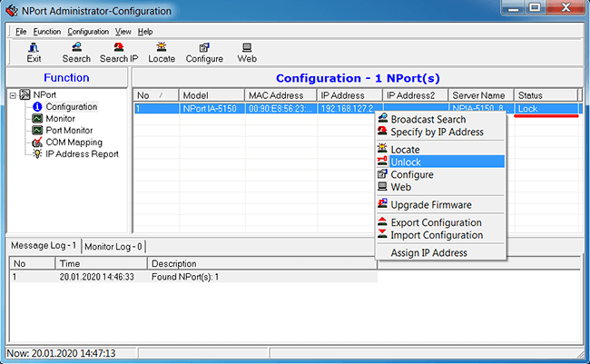Click the status bar Now date-time field

point(72,353)
